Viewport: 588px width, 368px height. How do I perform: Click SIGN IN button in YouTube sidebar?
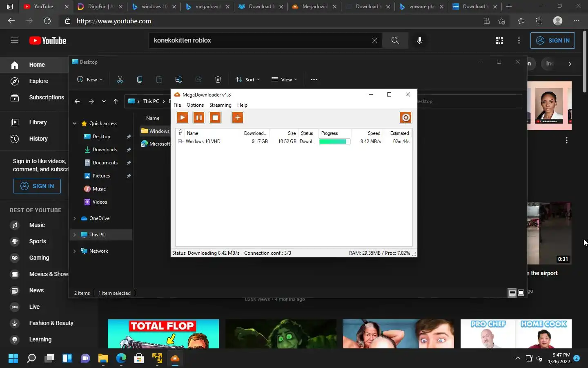tap(37, 186)
